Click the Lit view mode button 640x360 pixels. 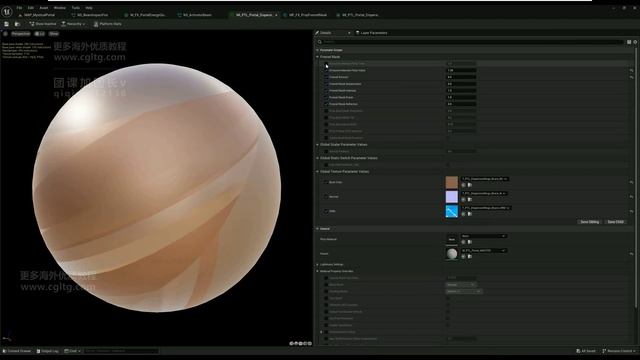[x=40, y=34]
